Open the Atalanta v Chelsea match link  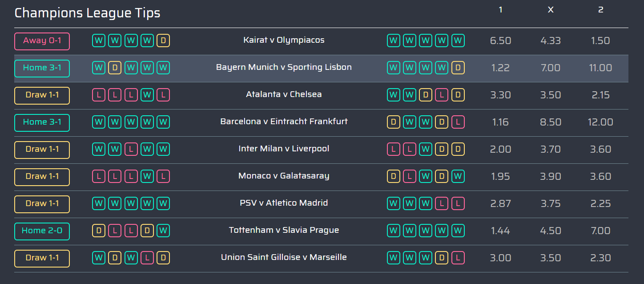click(284, 94)
